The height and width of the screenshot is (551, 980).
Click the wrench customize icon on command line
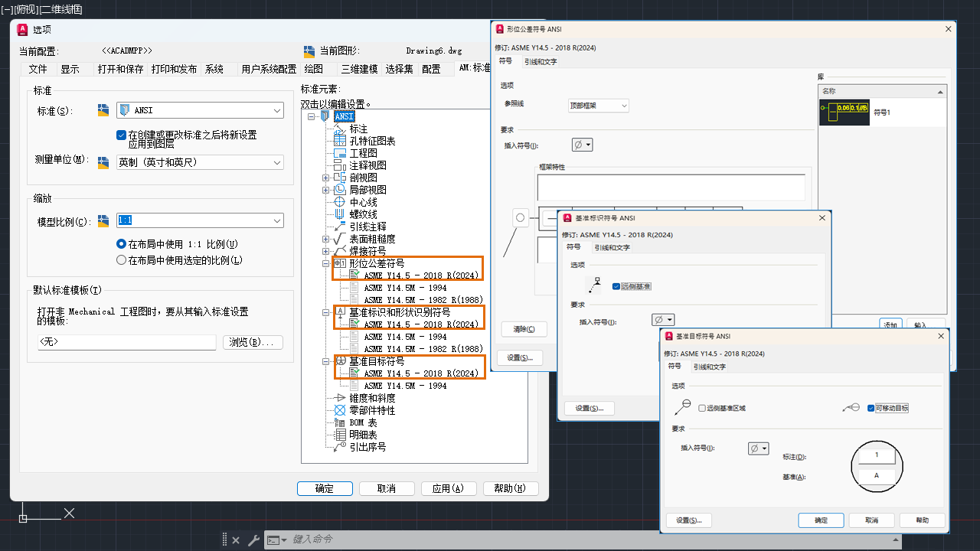point(253,540)
